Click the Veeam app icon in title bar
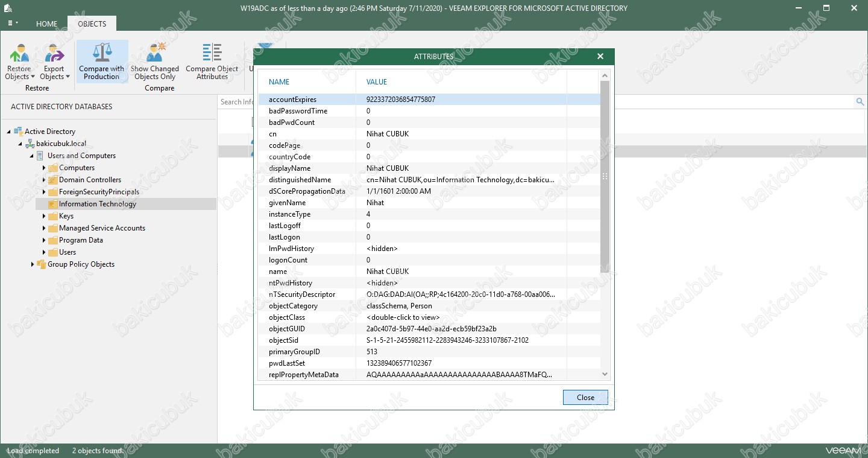The image size is (868, 458). (x=8, y=8)
